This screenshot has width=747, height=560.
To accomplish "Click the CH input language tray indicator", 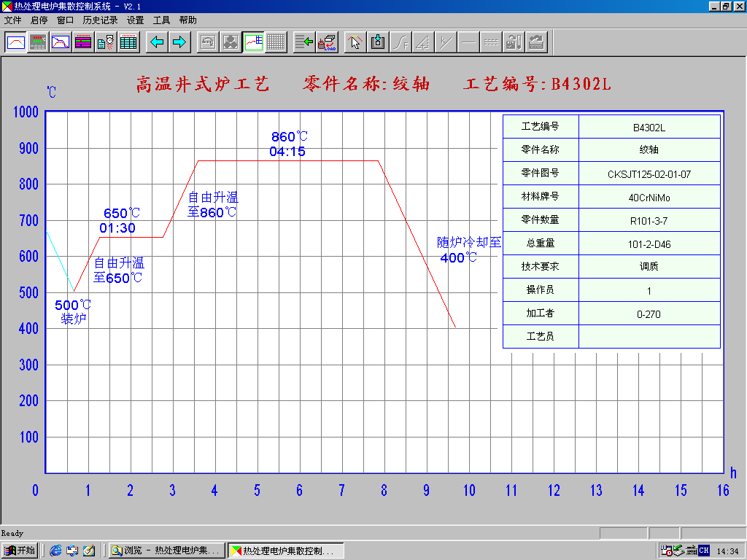I will (703, 551).
